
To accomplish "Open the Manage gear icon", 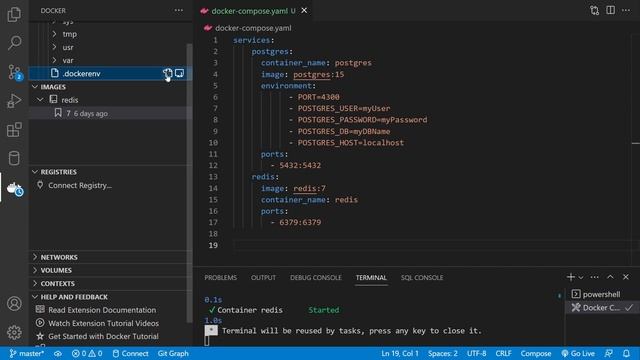I will [14, 332].
